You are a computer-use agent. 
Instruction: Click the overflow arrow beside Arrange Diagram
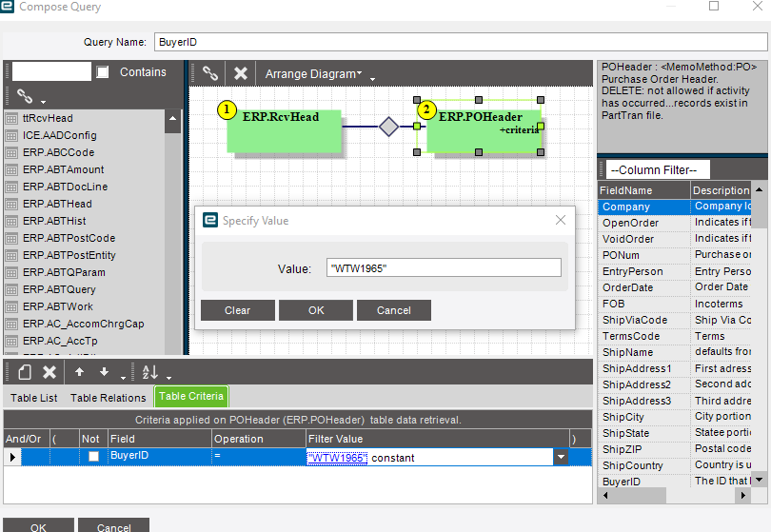pyautogui.click(x=372, y=79)
